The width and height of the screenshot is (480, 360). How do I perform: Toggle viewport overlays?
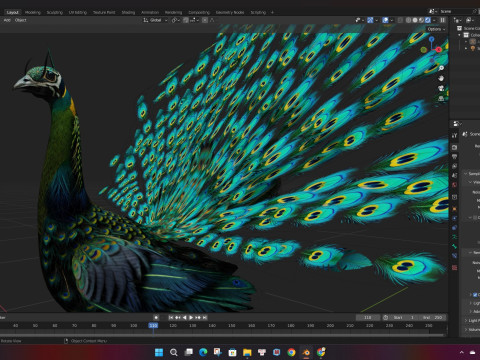385,20
